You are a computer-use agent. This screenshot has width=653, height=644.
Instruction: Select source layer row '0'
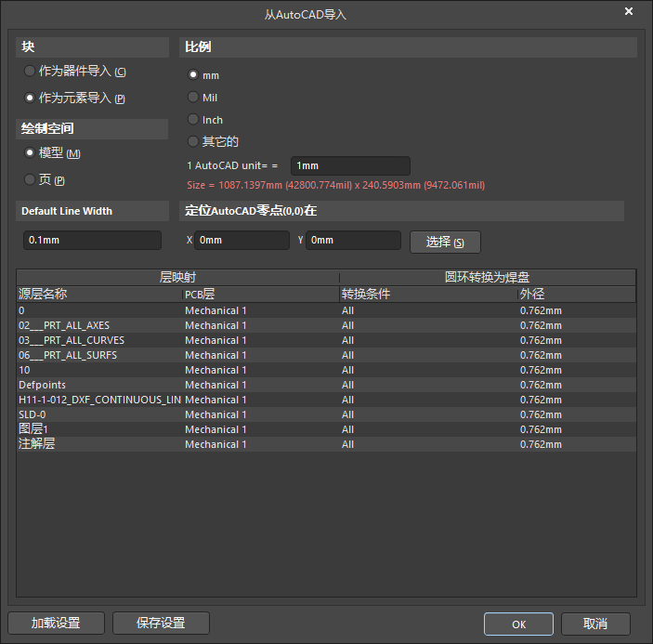coord(327,310)
